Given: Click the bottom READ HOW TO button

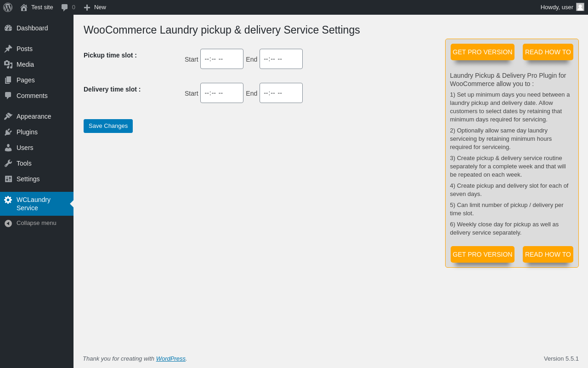Looking at the screenshot, I should (x=548, y=254).
